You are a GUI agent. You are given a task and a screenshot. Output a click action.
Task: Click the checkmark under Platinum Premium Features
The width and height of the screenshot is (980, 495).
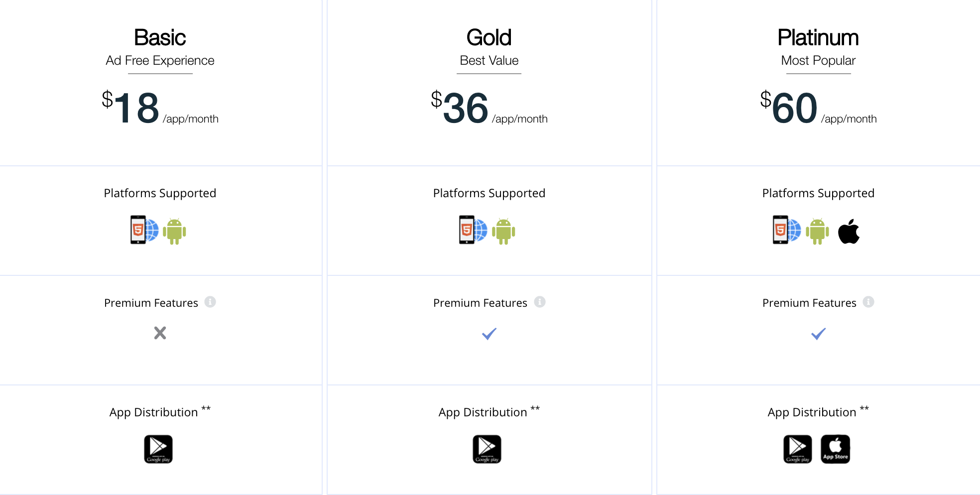[x=818, y=334]
